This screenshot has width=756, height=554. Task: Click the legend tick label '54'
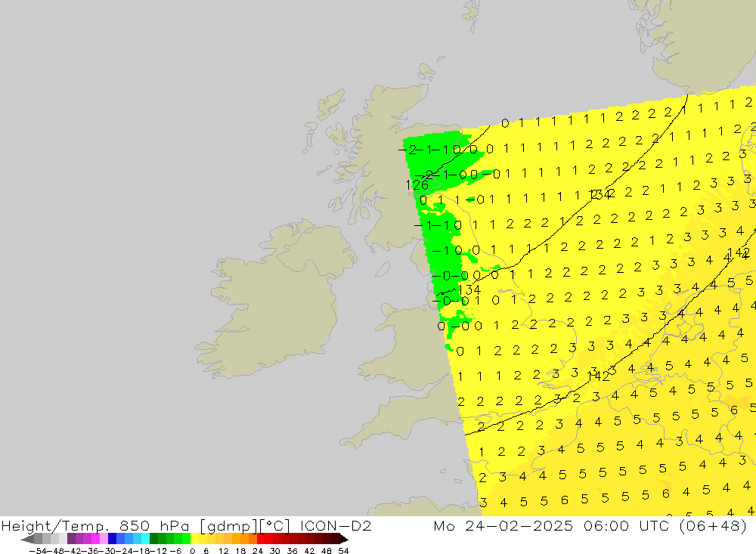point(343,551)
